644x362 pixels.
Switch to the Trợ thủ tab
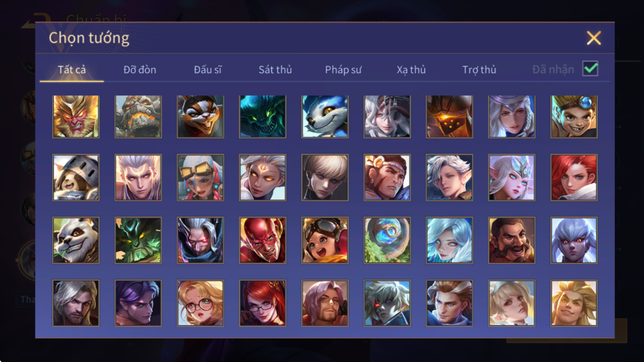coord(479,70)
